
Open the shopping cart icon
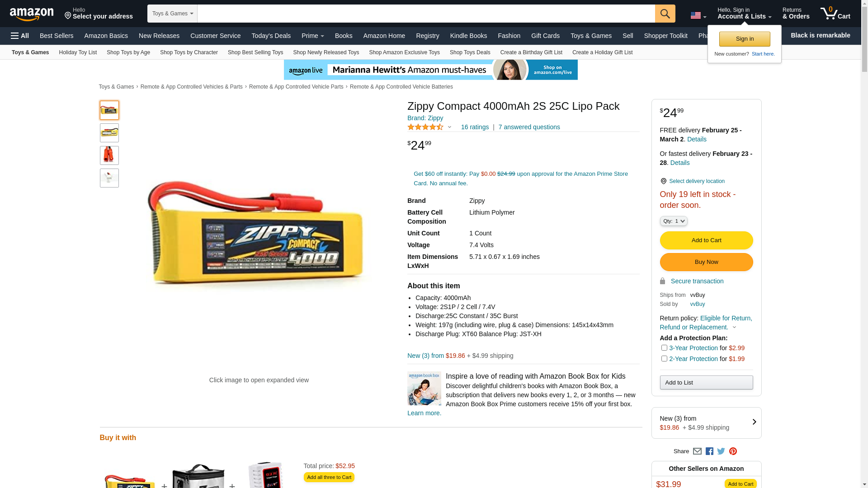click(835, 13)
